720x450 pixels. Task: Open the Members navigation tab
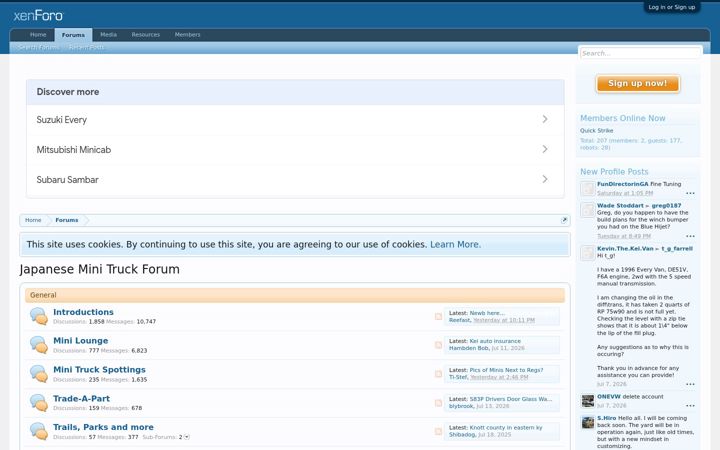[187, 35]
